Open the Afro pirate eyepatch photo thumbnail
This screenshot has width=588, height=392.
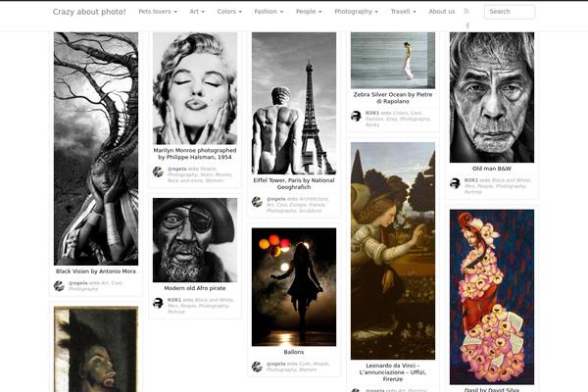tap(195, 240)
